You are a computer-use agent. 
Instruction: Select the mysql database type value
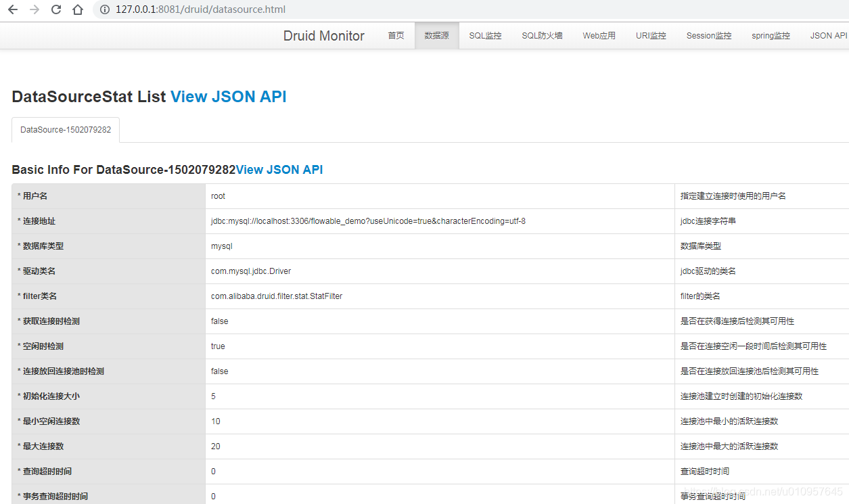coord(222,246)
